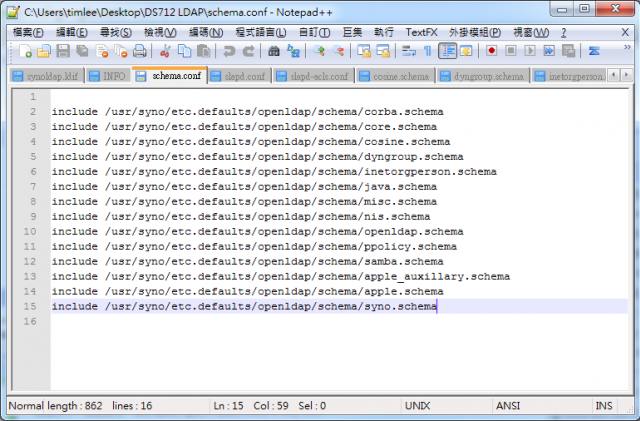The height and width of the screenshot is (421, 640).
Task: Switch to the inetorgperson tab
Action: tap(569, 76)
